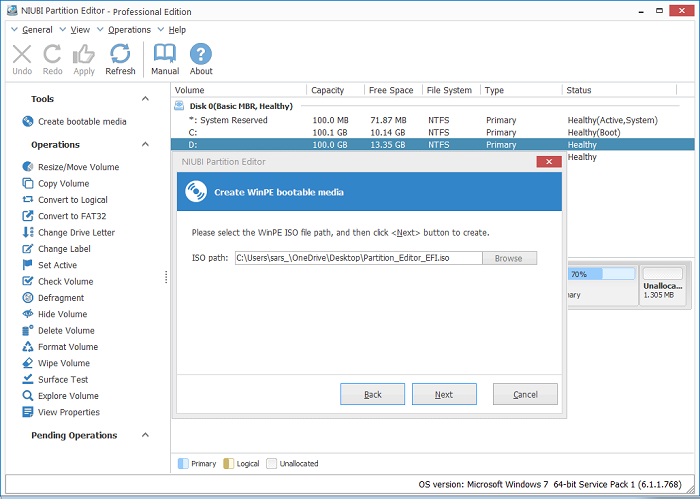This screenshot has width=700, height=499.
Task: Select the Defragment icon
Action: (x=28, y=298)
